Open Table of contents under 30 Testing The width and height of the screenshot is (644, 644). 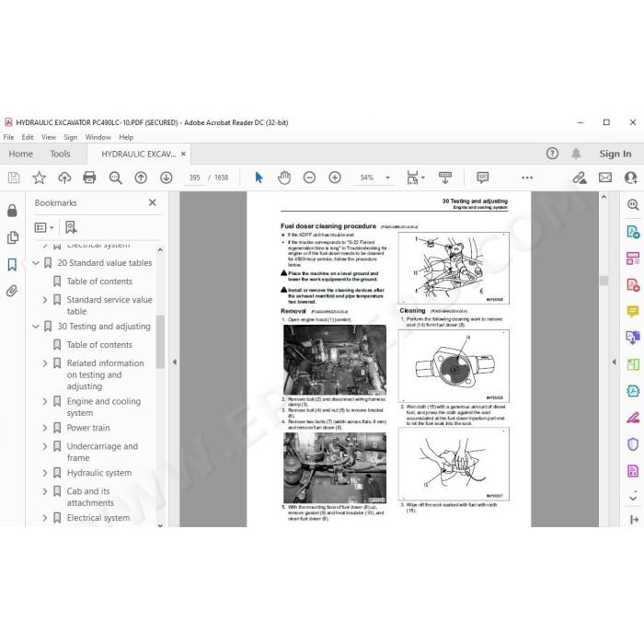99,345
